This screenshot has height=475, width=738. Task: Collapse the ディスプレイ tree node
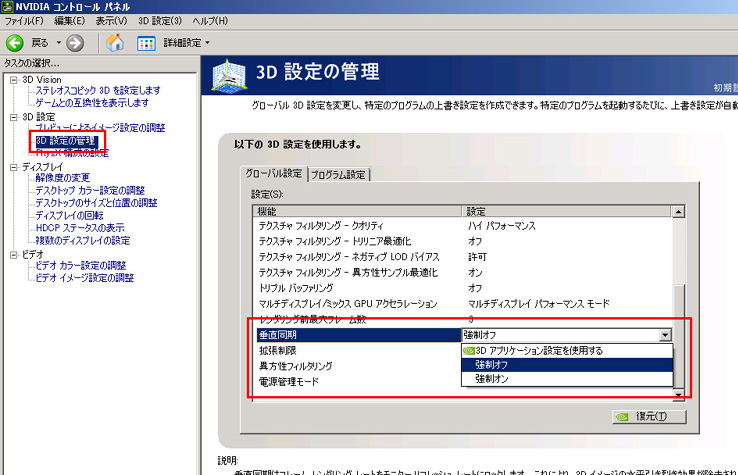tap(14, 167)
